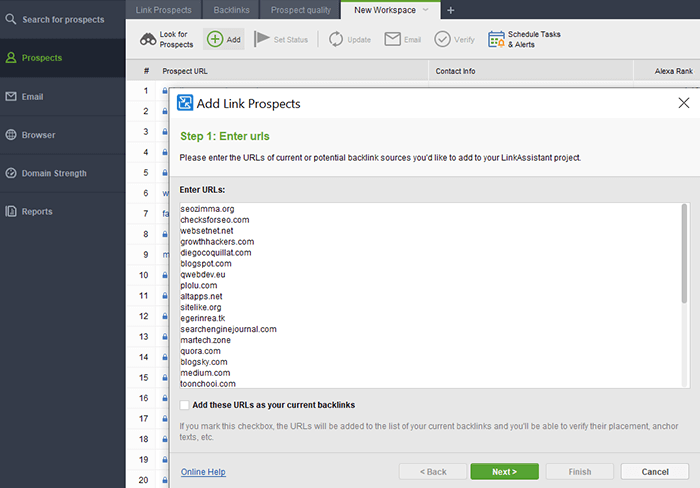Open the Reports section in the sidebar
The width and height of the screenshot is (700, 488).
(62, 212)
